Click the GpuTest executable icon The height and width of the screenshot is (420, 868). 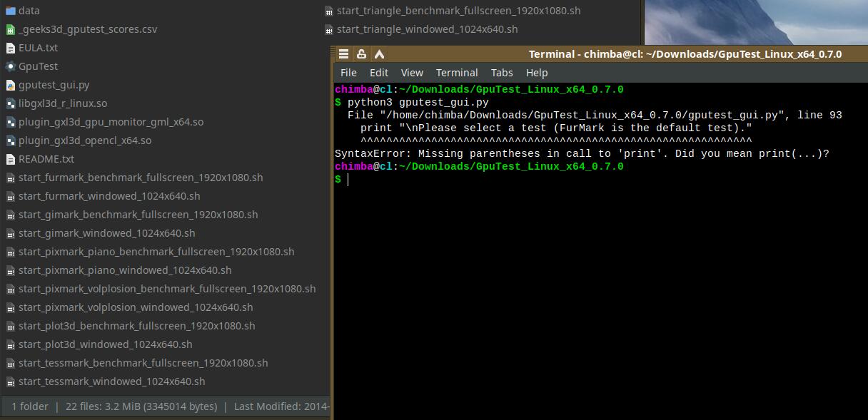coord(10,66)
